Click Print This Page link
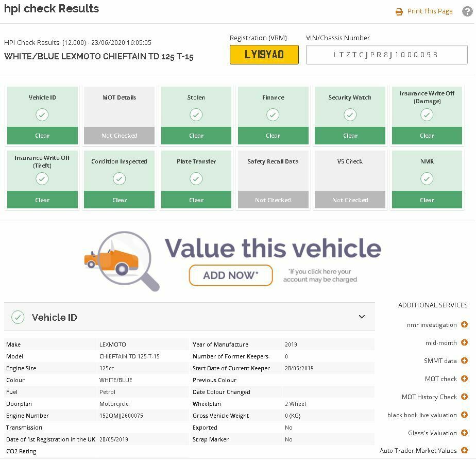 (x=430, y=11)
